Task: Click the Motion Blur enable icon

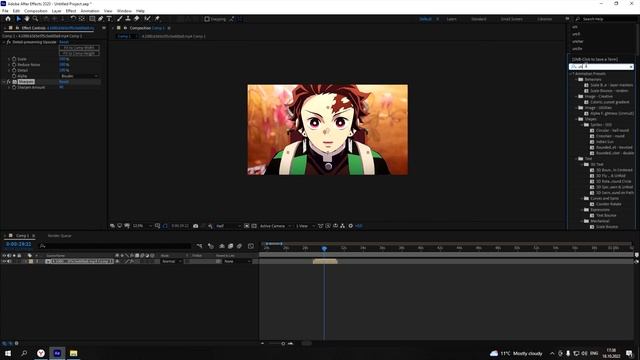Action: tap(240, 246)
